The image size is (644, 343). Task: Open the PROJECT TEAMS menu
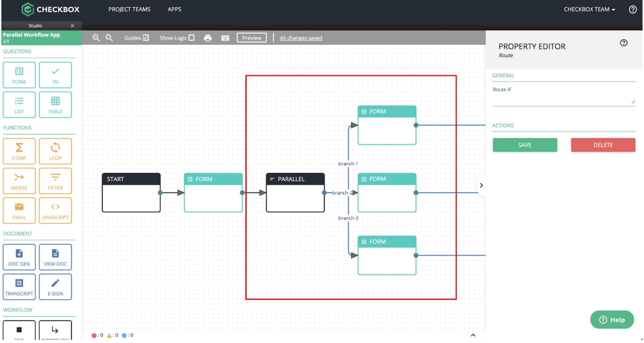click(x=129, y=9)
